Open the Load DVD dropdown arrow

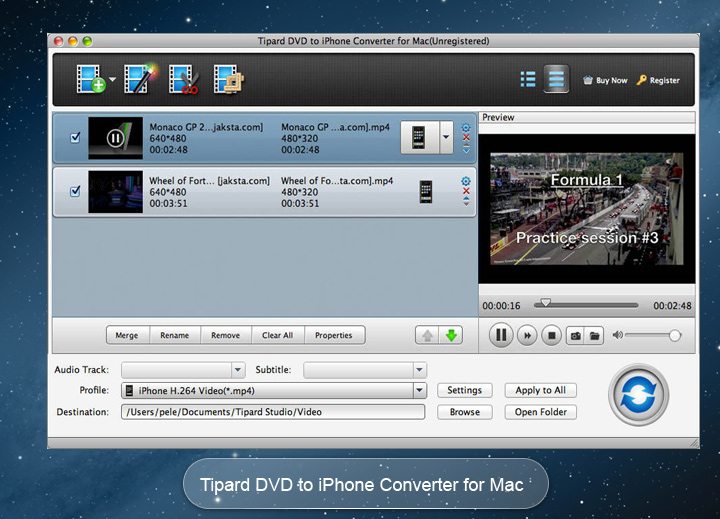112,79
